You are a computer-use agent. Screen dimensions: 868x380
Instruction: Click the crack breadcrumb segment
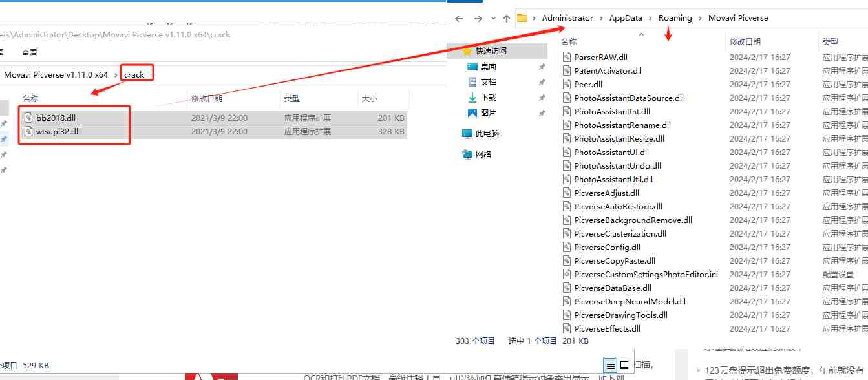[x=135, y=73]
